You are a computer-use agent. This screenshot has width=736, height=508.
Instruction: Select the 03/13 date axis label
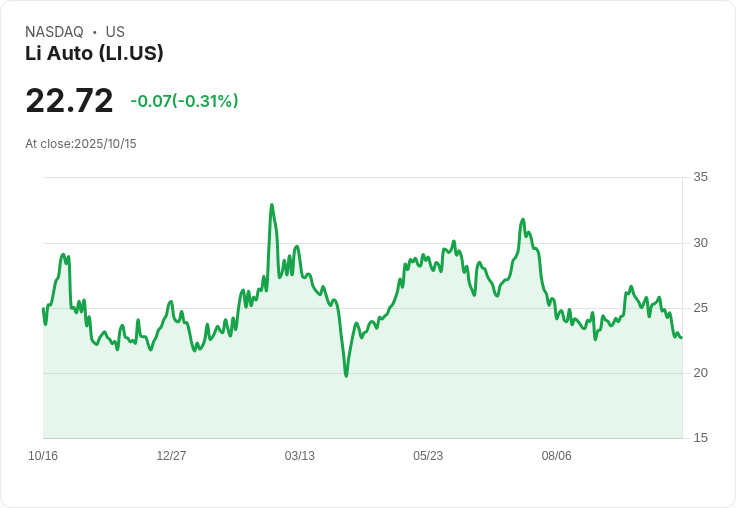coord(299,456)
